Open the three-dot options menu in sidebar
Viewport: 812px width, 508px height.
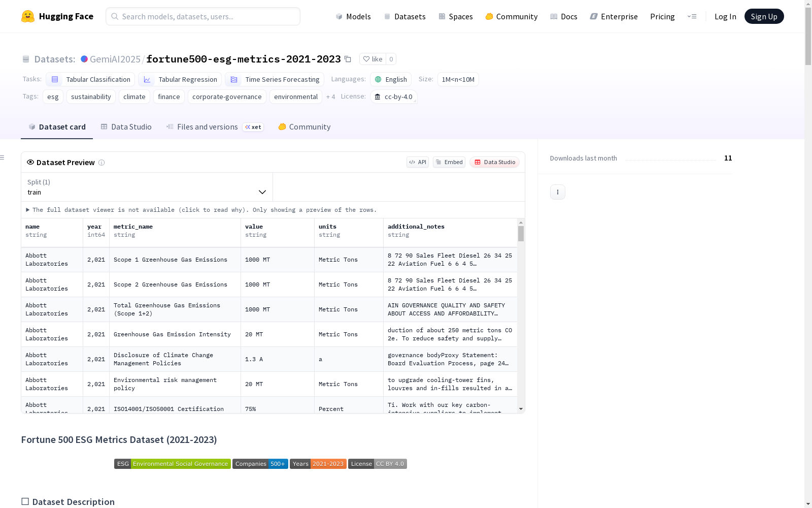click(558, 192)
